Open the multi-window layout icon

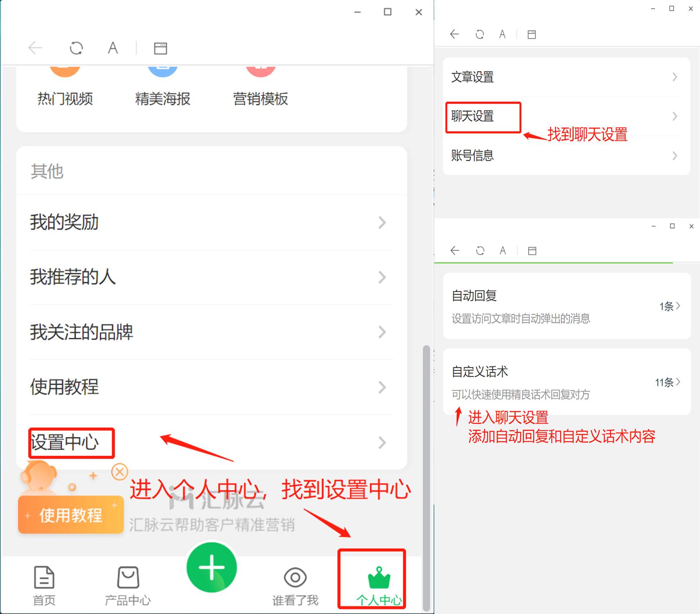pyautogui.click(x=160, y=48)
